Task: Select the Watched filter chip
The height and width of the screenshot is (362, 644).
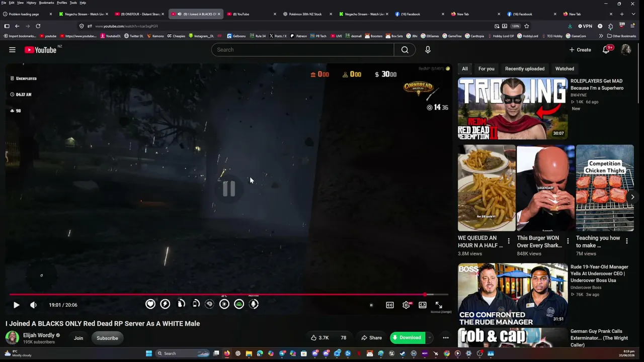Action: tap(565, 69)
